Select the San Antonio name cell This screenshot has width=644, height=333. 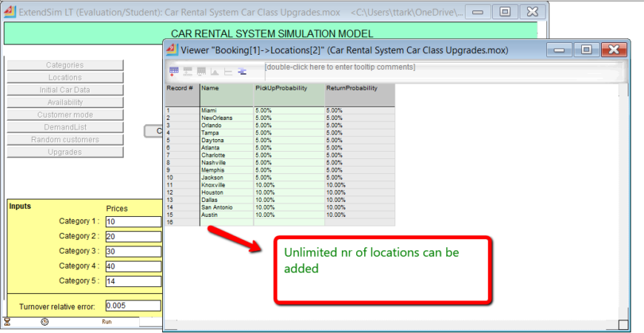click(x=227, y=207)
